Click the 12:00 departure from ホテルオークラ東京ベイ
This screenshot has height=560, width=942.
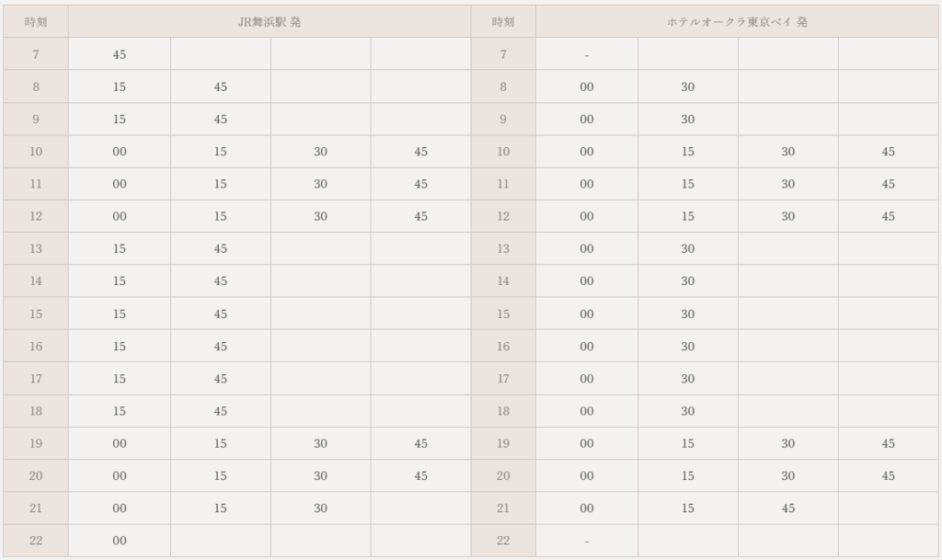click(x=587, y=217)
